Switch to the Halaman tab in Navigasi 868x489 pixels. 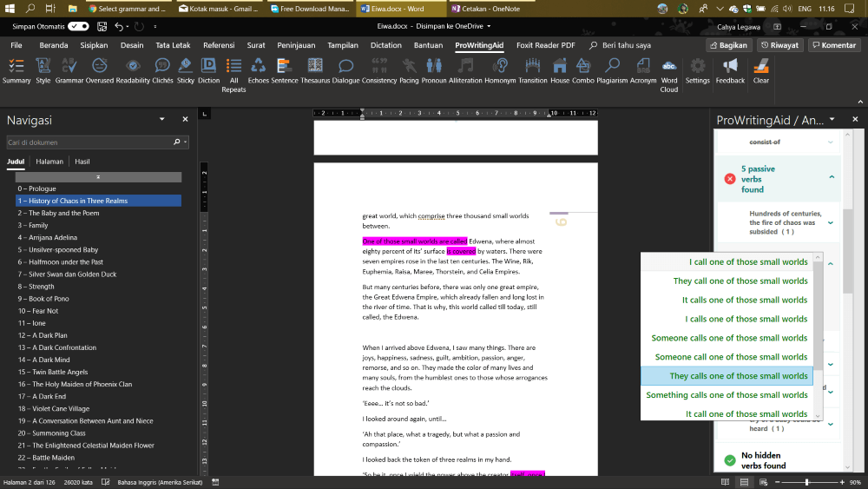(49, 162)
